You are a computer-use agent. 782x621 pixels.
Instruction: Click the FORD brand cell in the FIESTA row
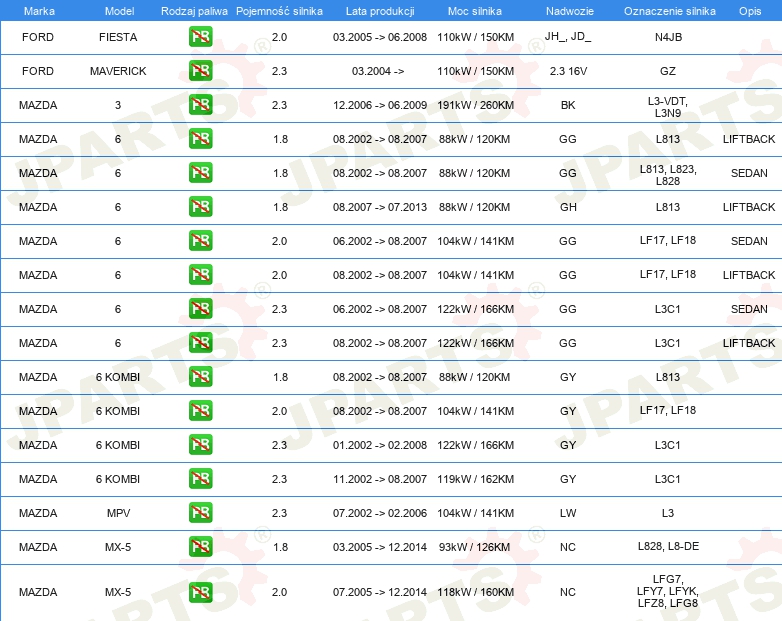pyautogui.click(x=38, y=37)
